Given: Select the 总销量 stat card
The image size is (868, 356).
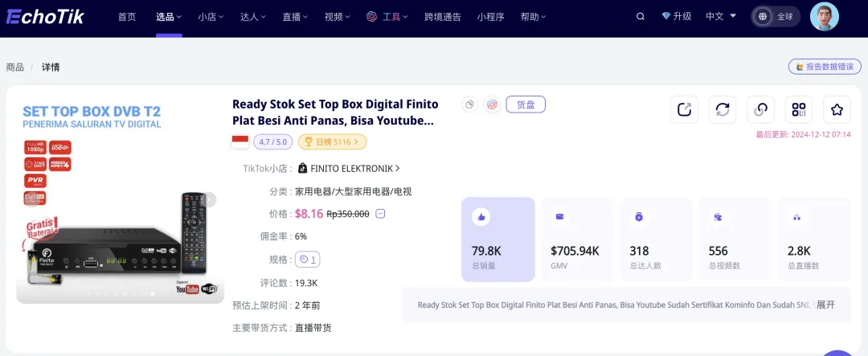Looking at the screenshot, I should point(497,239).
